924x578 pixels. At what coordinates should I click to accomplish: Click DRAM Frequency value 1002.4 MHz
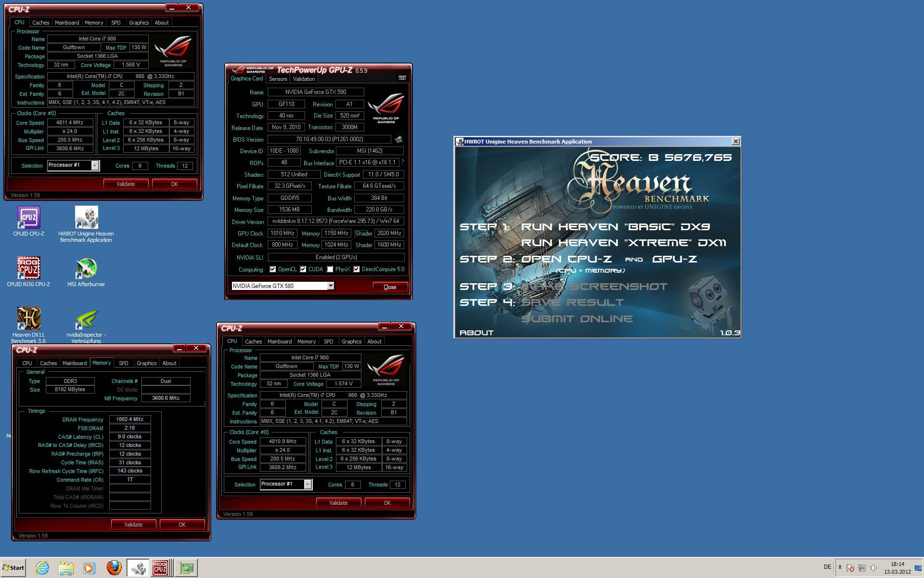130,420
